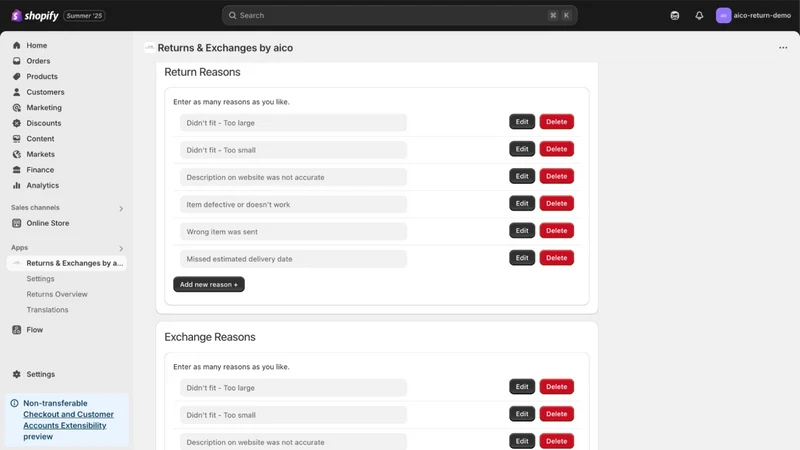Edit return reason 'Description on website was not accurate'

point(522,176)
